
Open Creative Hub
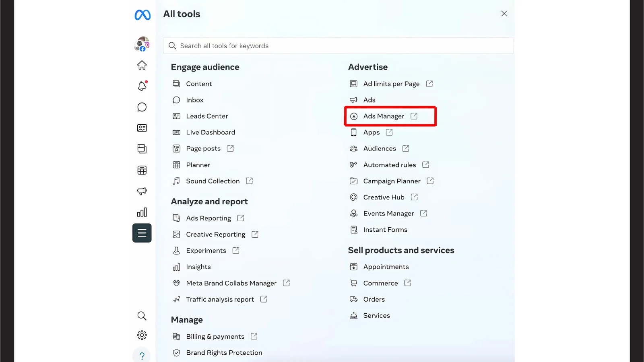[x=384, y=197]
